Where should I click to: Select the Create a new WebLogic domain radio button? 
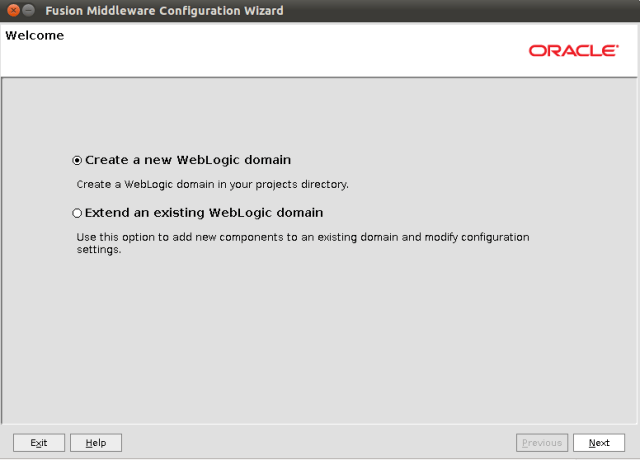(77, 160)
